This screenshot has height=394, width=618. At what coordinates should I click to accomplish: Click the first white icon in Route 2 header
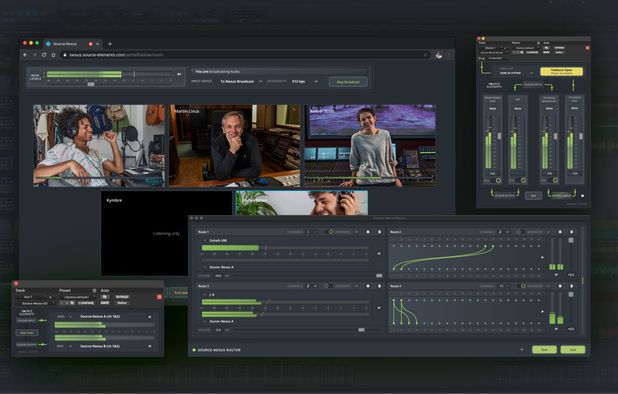click(x=560, y=232)
